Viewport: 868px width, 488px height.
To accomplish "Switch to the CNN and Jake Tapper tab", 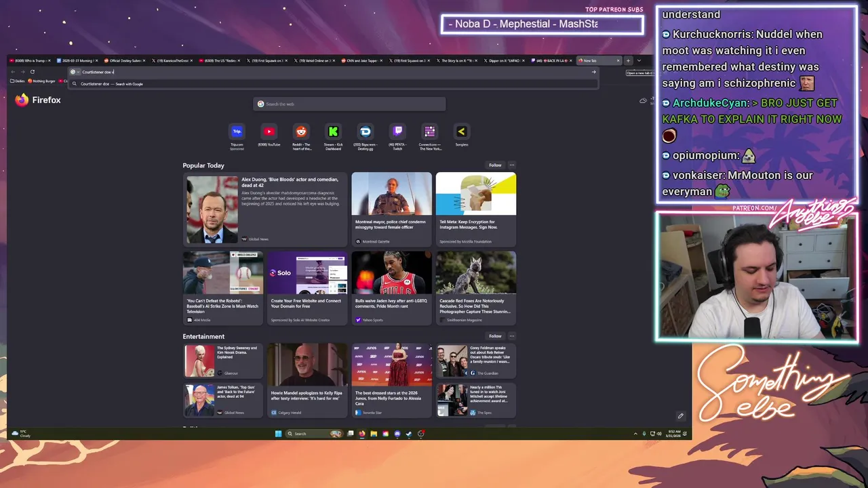I will tap(363, 60).
